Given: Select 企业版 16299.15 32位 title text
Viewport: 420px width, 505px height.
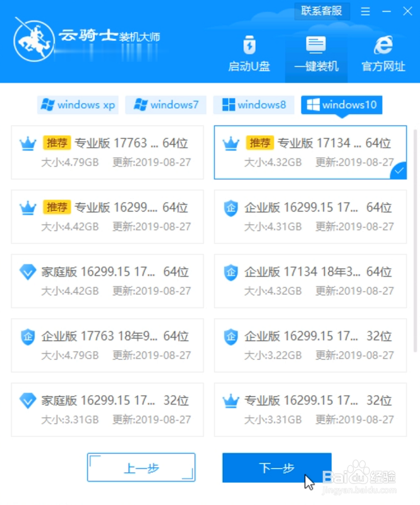Looking at the screenshot, I should (x=318, y=336).
